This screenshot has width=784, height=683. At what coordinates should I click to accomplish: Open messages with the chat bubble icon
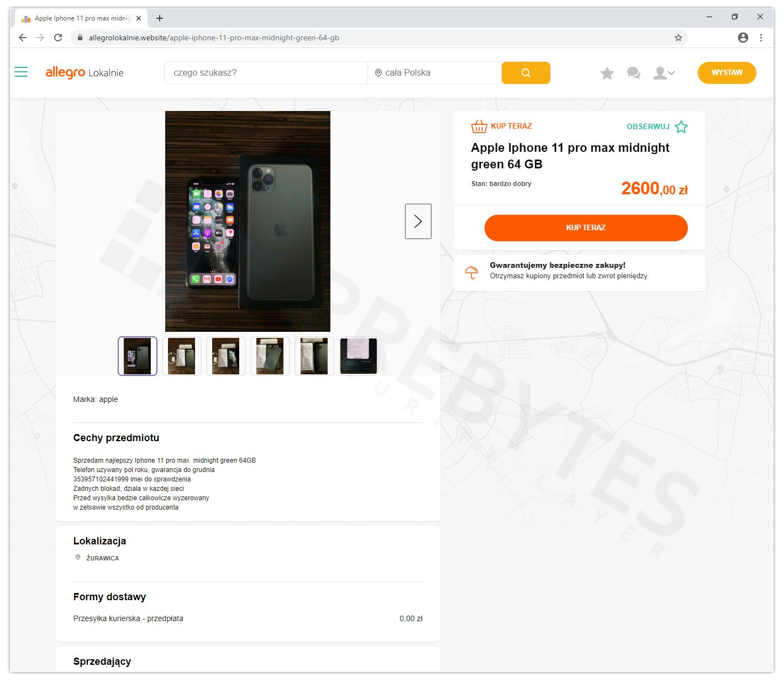point(633,72)
